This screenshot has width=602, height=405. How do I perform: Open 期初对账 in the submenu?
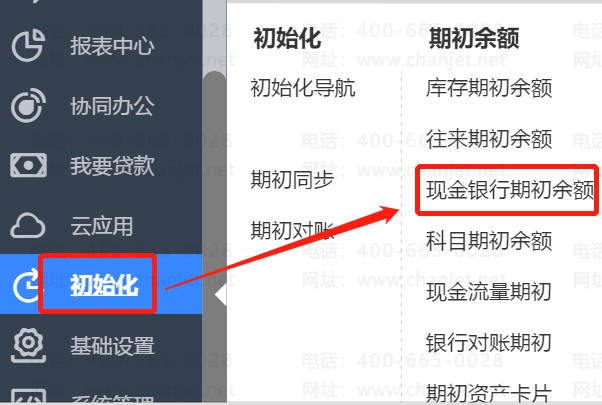click(x=292, y=230)
